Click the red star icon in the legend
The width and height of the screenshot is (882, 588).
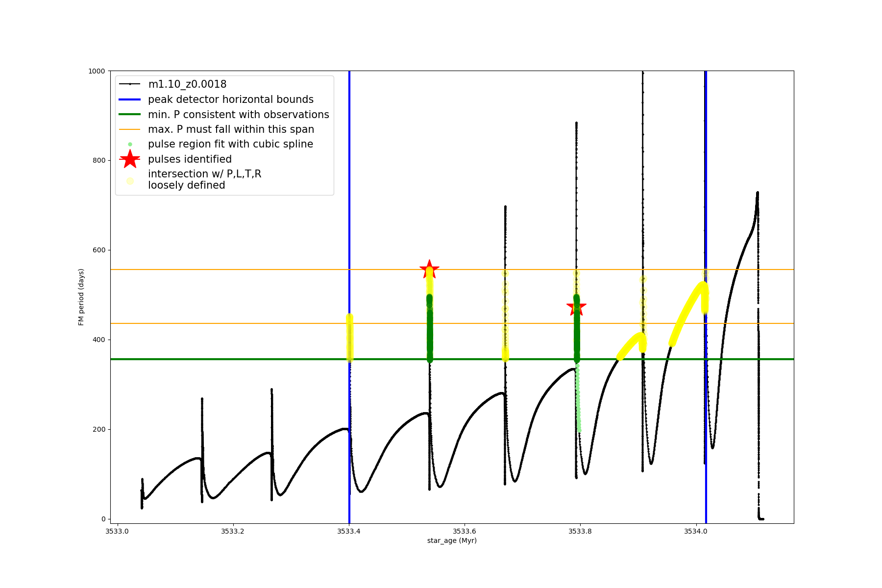point(130,159)
